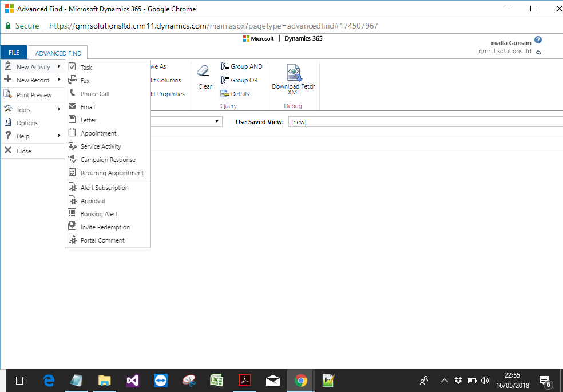
Task: Click the Group OR button
Action: tap(240, 80)
